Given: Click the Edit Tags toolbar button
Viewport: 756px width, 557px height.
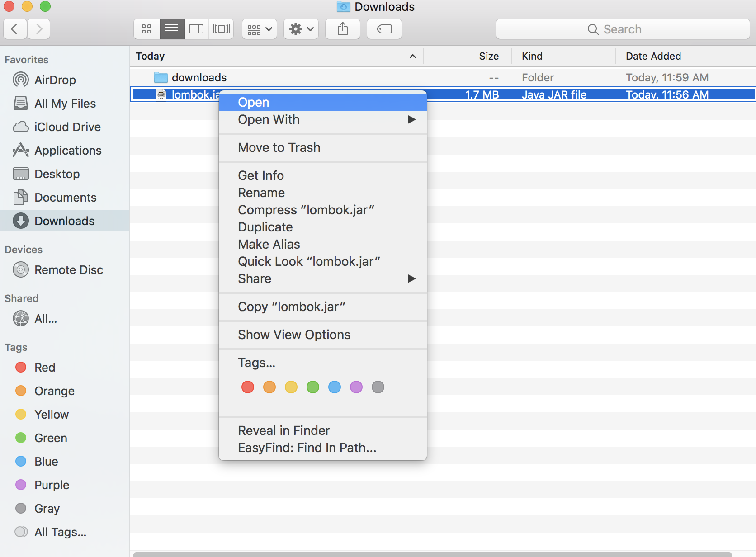Looking at the screenshot, I should pos(384,29).
